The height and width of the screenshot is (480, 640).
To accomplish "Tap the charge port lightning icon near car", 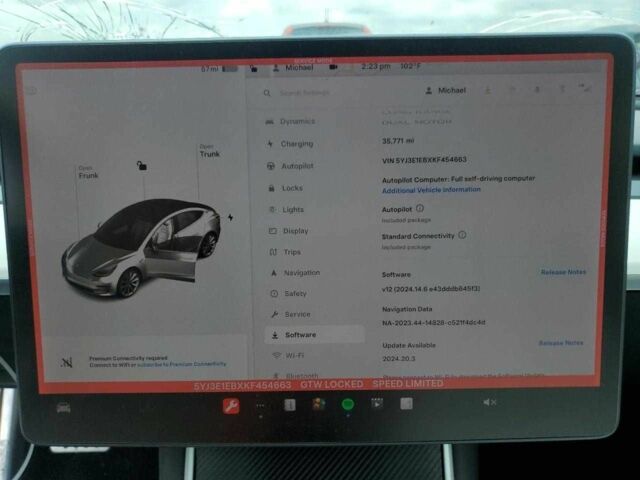I will pyautogui.click(x=230, y=217).
